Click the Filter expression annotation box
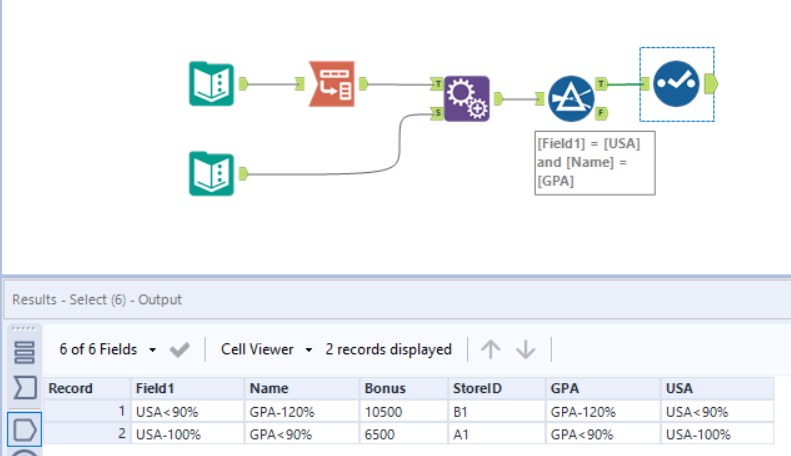This screenshot has height=456, width=791. point(595,162)
